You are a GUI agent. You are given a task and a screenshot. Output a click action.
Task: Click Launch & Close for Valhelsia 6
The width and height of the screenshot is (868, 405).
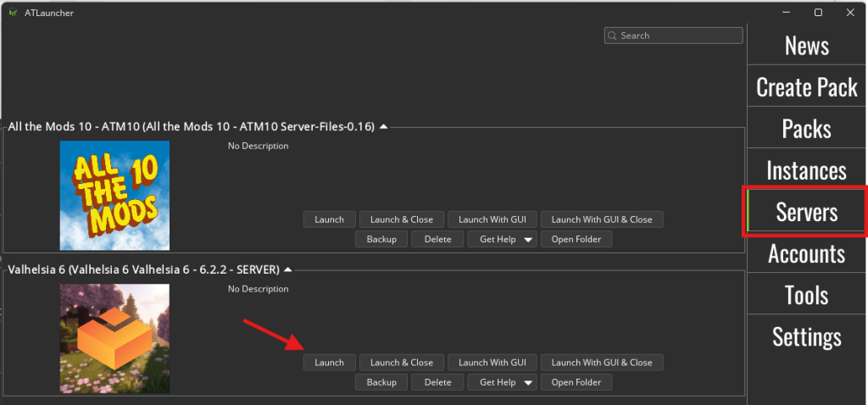(x=401, y=363)
